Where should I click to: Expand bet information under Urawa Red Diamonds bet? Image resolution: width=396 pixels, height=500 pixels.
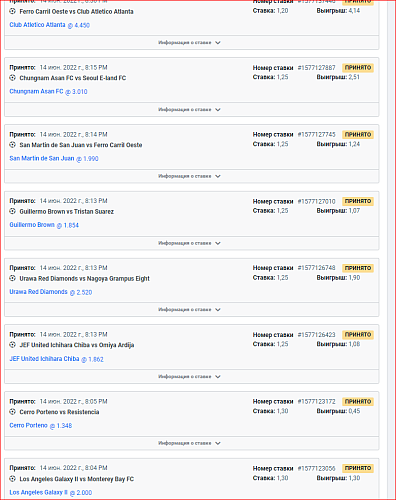tap(192, 310)
